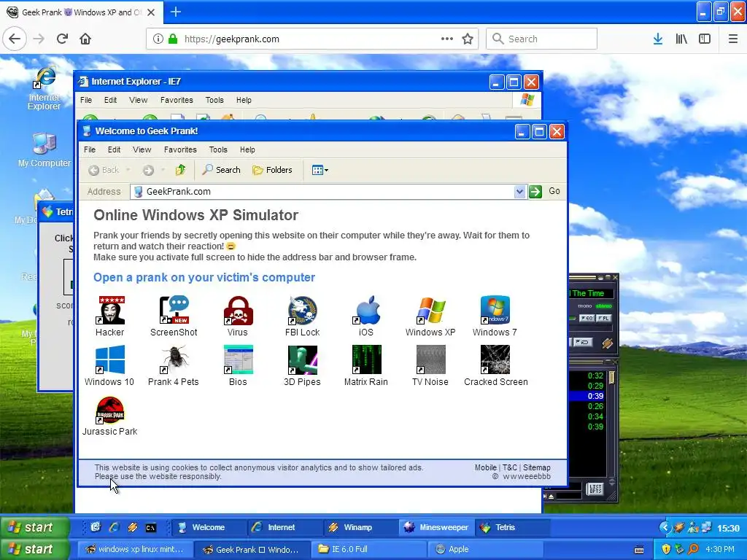Open File menu in Welcome to Geek Prank window
Screen dimensions: 747x560
[x=90, y=149]
